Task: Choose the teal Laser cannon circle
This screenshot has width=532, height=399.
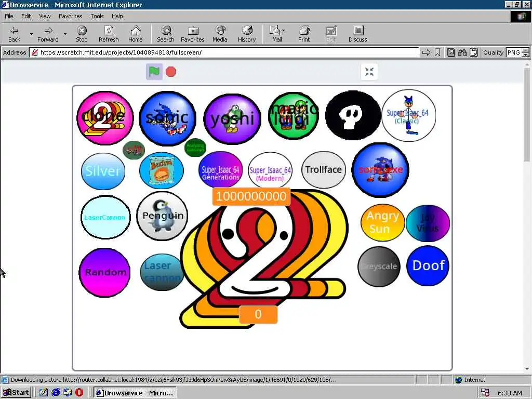Action: [162, 272]
